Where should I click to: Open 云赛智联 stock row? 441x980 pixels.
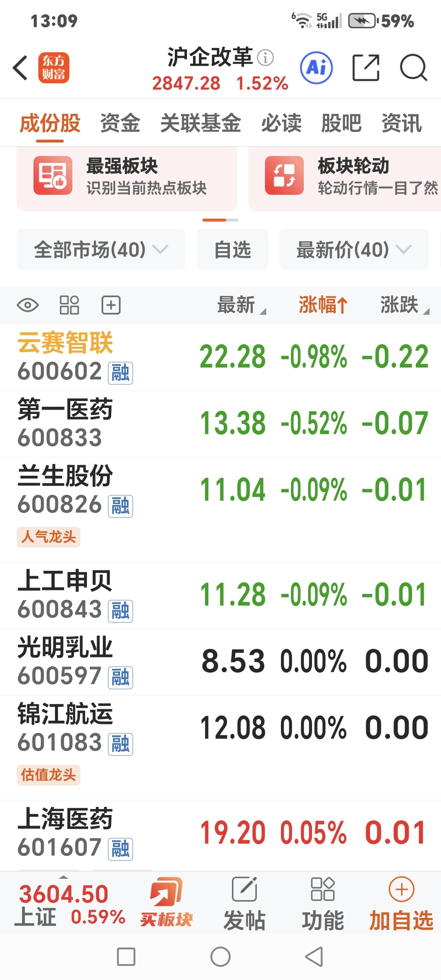220,357
